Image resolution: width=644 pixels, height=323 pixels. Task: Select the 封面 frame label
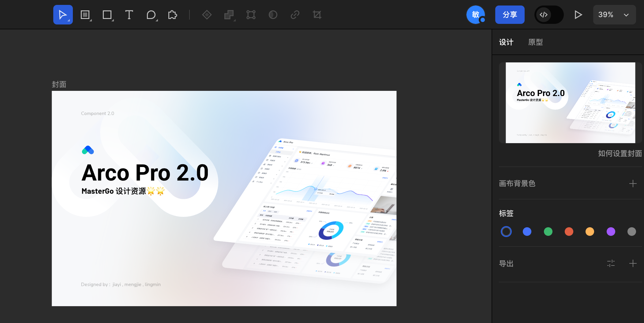tap(59, 84)
